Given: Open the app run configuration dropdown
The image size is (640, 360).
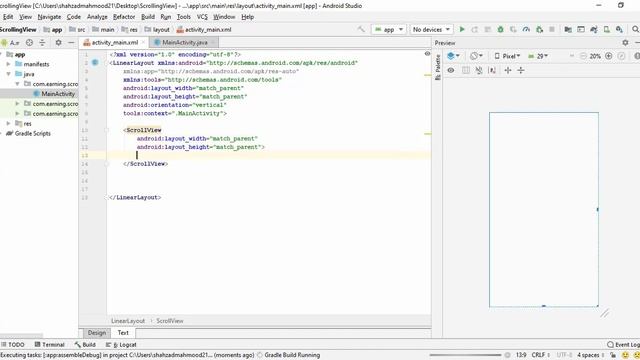Looking at the screenshot, I should pos(389,29).
